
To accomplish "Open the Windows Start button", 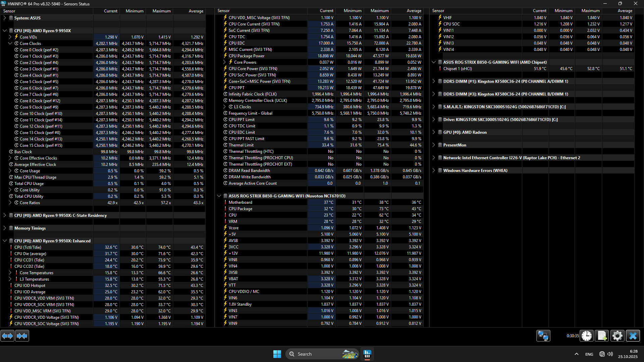I will point(277,354).
